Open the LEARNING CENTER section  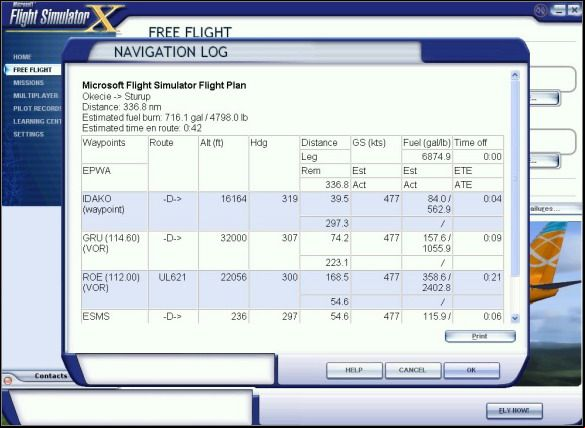pos(37,121)
